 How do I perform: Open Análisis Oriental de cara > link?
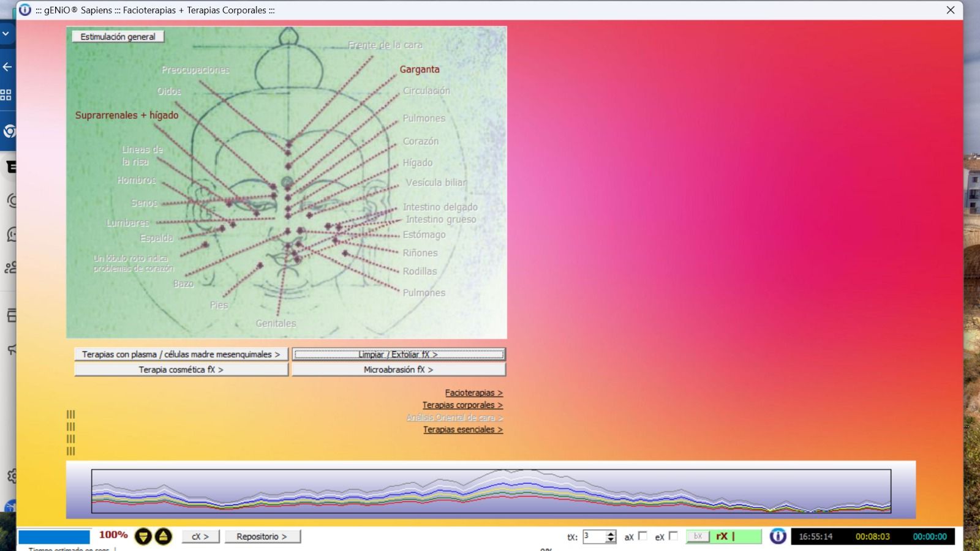tap(454, 418)
